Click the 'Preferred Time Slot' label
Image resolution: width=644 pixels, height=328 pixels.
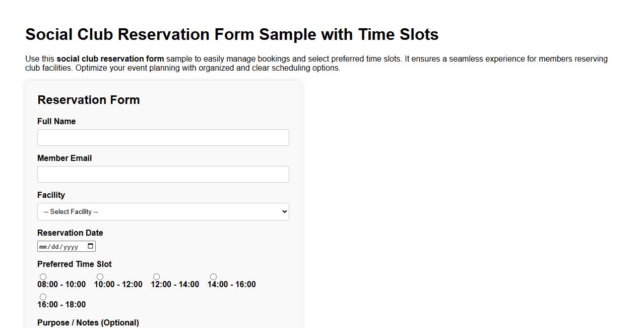coord(74,264)
